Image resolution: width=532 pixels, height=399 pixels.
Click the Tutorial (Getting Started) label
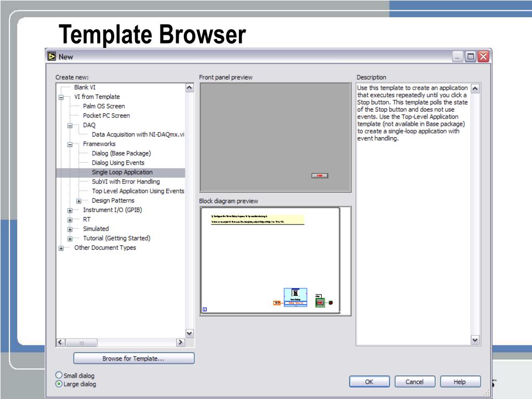coord(116,238)
